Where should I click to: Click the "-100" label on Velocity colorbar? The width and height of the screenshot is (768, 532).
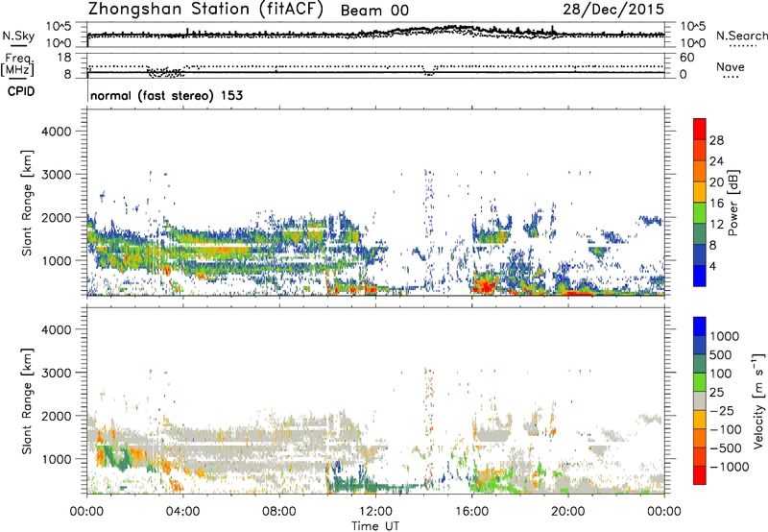click(726, 429)
